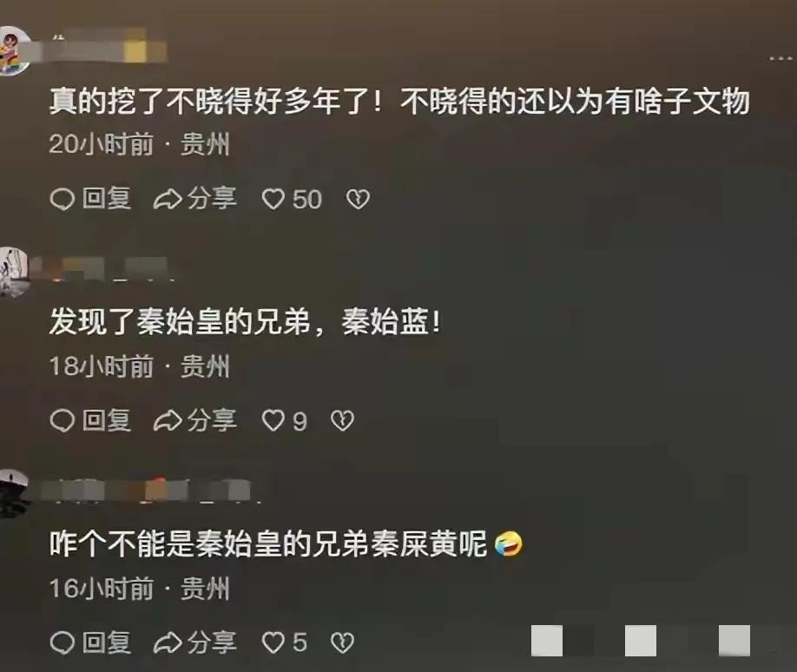This screenshot has width=797, height=672.
Task: Like the 秦屎黄 comment with 5 likes
Action: click(273, 642)
